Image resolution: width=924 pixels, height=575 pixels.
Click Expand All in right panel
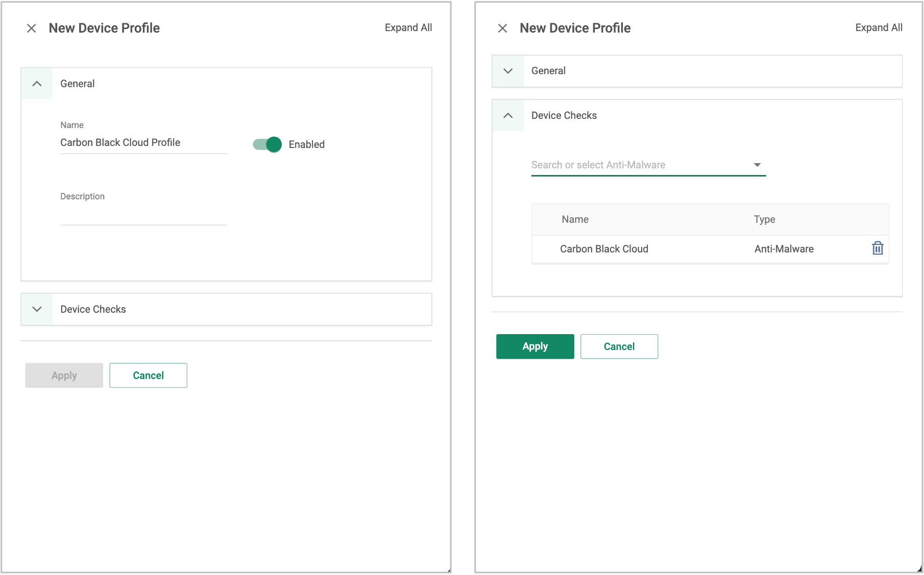point(879,28)
